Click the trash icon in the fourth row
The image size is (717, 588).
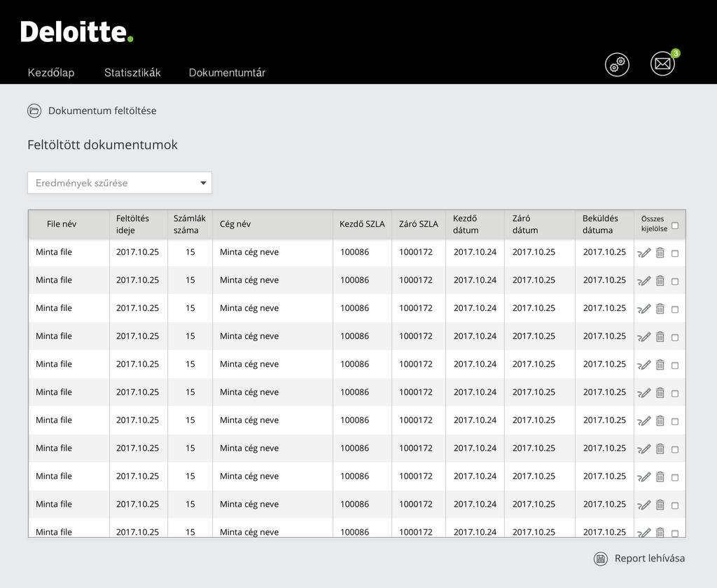point(660,337)
